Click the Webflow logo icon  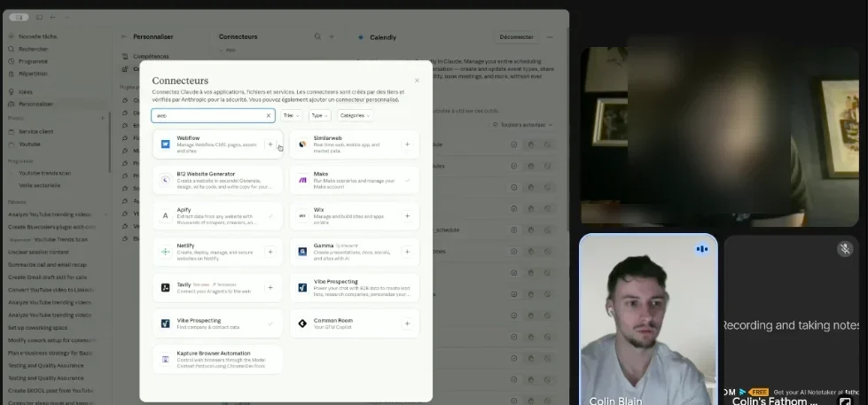165,144
